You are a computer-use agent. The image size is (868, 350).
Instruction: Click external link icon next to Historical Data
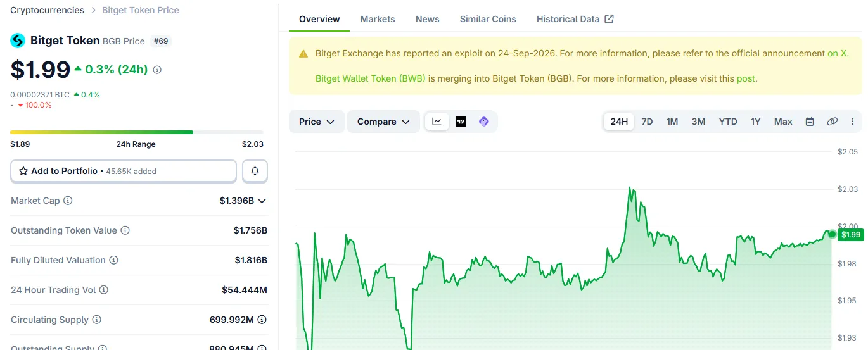point(609,19)
